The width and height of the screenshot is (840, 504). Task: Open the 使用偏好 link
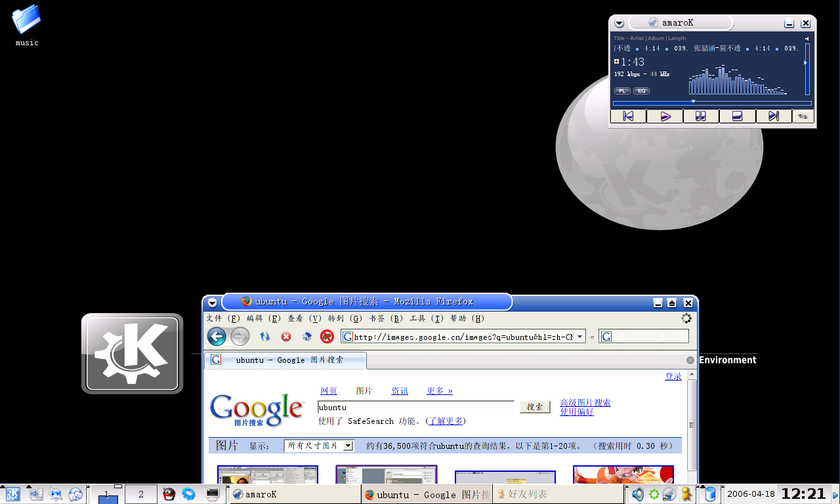[x=577, y=412]
